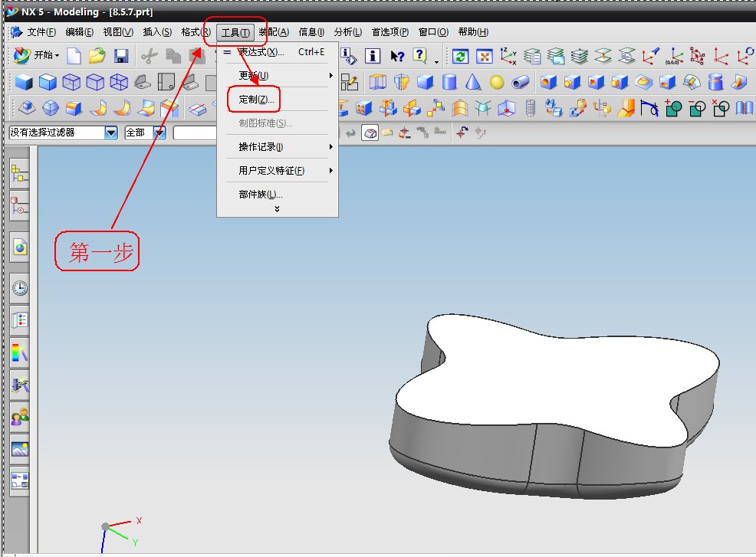The width and height of the screenshot is (756, 557).
Task: Click the Copy icon in the standard toolbar
Action: tap(173, 56)
